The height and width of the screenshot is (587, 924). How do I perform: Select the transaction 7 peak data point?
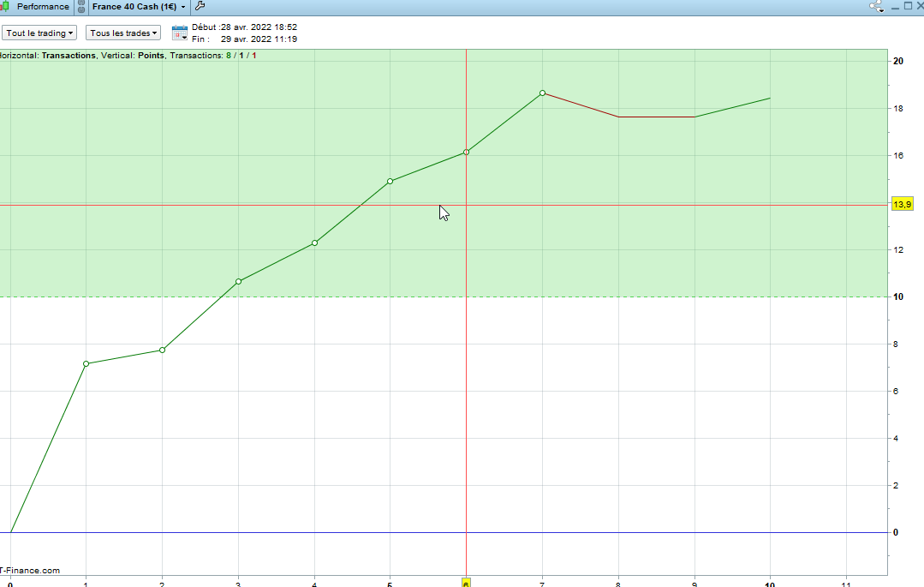(x=543, y=93)
